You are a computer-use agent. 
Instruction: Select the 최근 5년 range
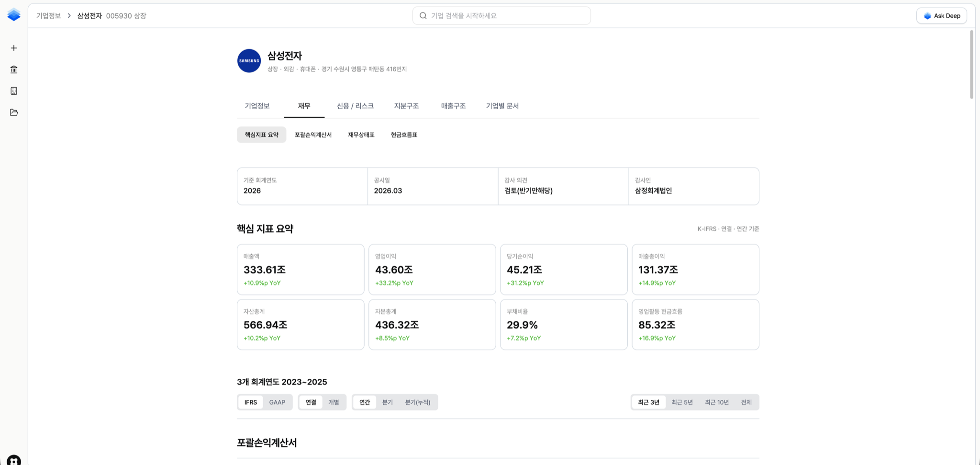(682, 402)
